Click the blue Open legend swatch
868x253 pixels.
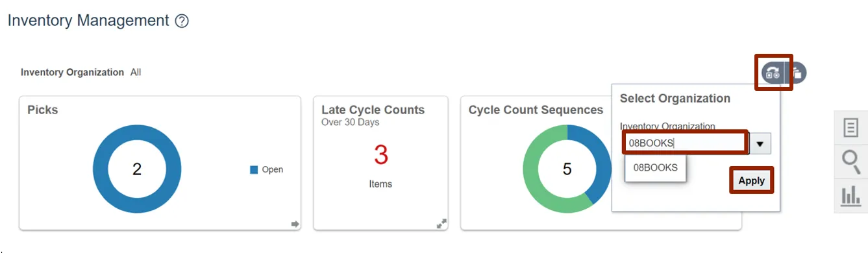click(254, 170)
